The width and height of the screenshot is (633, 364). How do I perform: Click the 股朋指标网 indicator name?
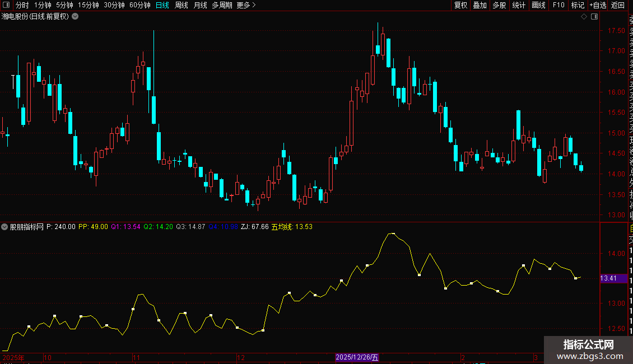point(27,227)
